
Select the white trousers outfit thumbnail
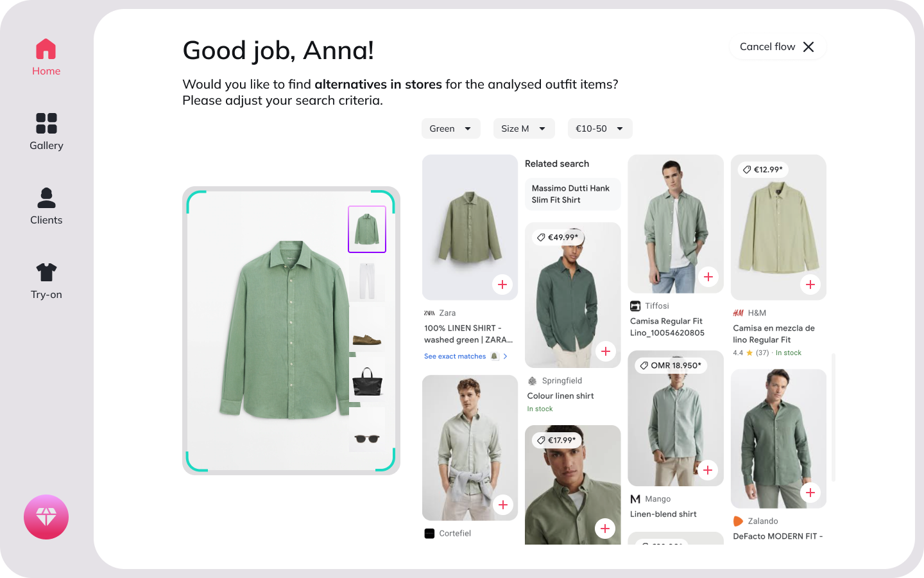point(367,280)
